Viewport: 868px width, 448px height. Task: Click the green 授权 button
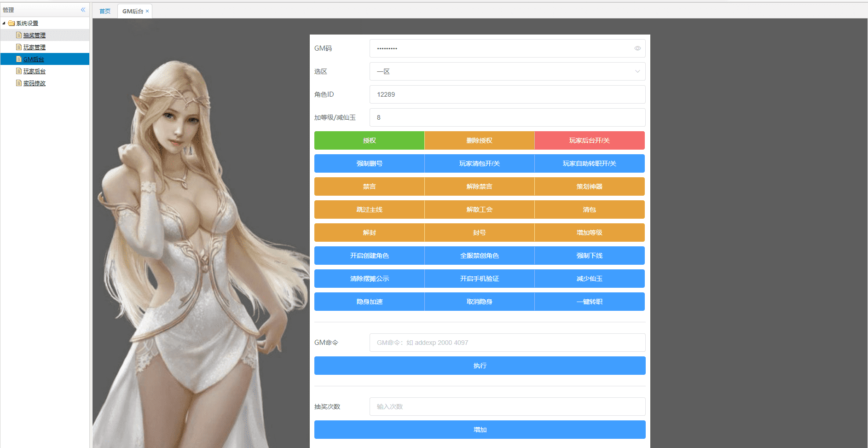click(x=369, y=140)
